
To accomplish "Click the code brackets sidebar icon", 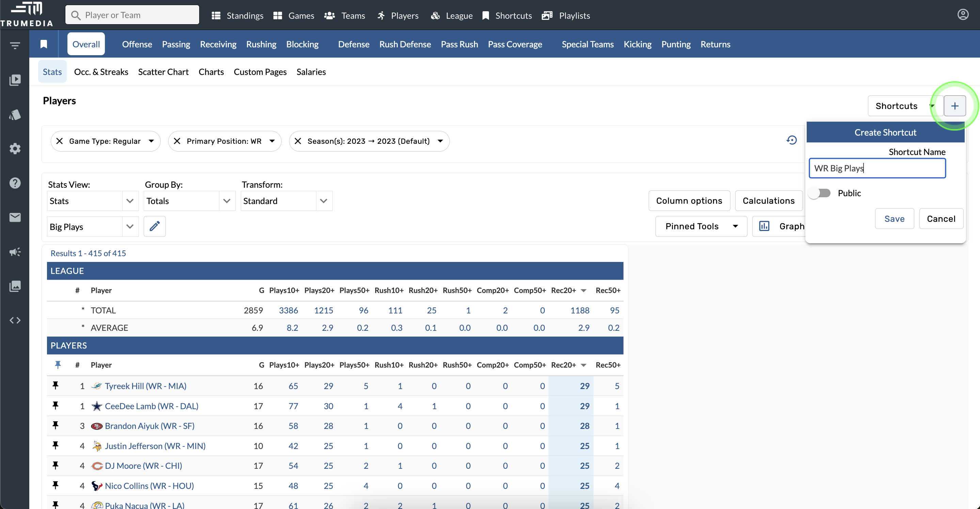I will coord(15,321).
